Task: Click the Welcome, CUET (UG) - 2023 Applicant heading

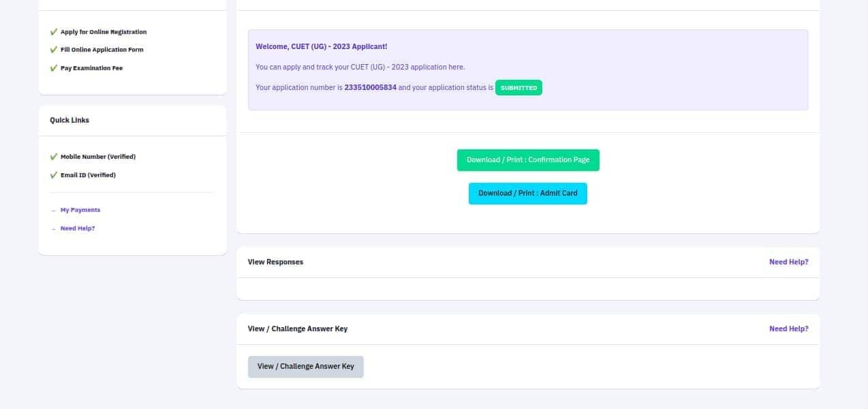Action: pyautogui.click(x=321, y=46)
